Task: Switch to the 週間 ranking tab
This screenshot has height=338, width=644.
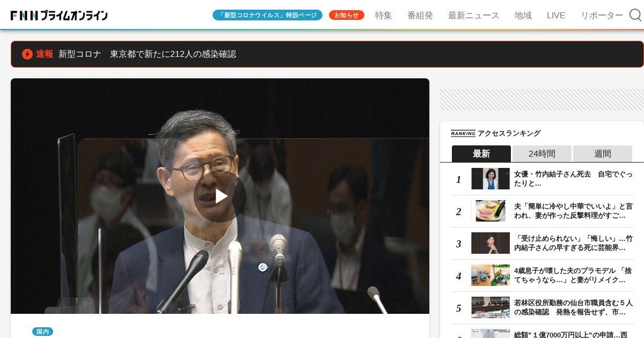Action: tap(603, 153)
